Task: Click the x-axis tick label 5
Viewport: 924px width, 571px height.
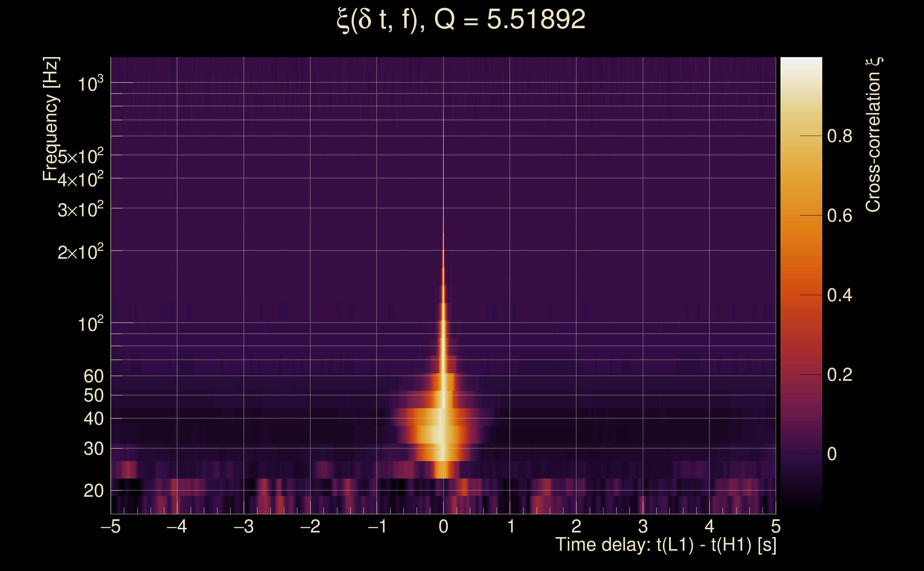Action: (776, 526)
